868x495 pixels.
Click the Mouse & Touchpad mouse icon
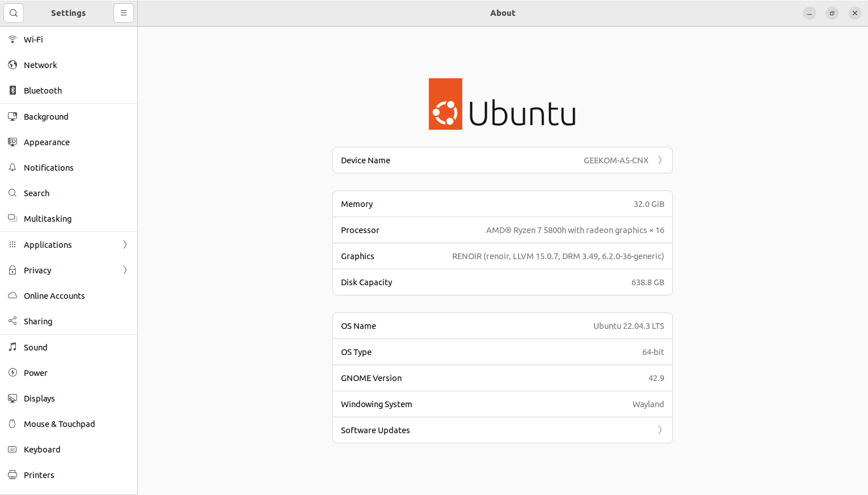[12, 424]
